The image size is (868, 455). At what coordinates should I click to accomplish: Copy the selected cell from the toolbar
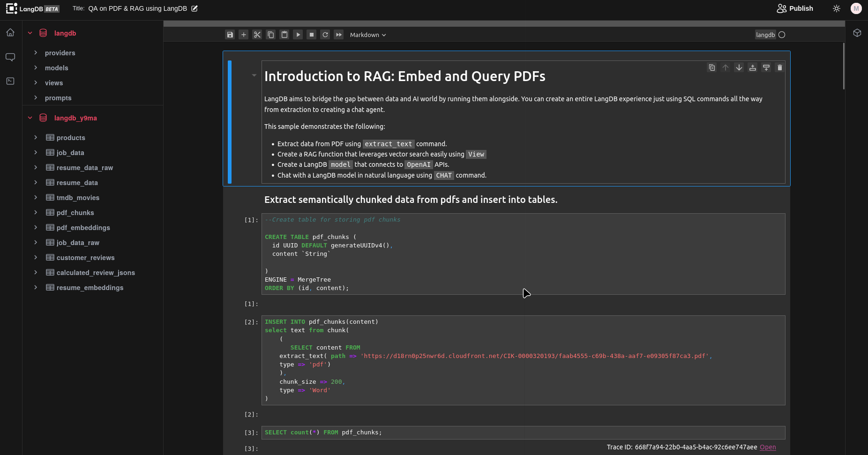(270, 35)
